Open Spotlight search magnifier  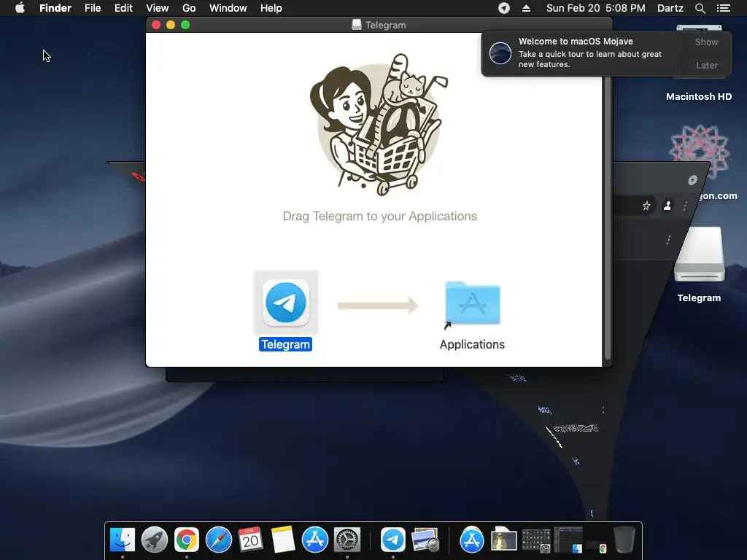point(700,8)
